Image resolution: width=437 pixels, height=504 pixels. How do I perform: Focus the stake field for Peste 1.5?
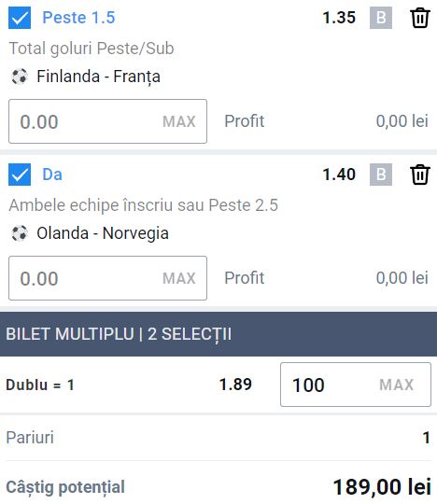click(x=107, y=121)
